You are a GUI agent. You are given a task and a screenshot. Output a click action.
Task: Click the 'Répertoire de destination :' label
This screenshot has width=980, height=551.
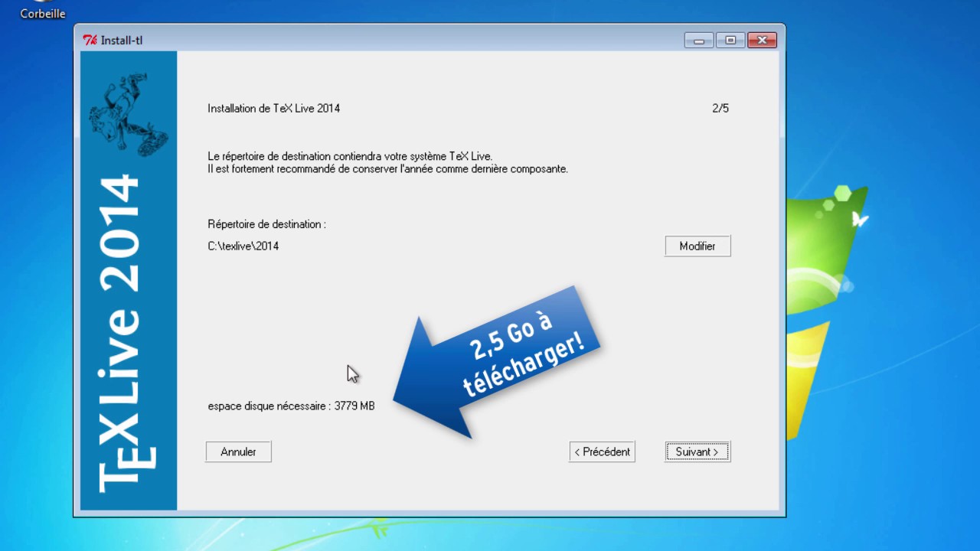(x=266, y=224)
